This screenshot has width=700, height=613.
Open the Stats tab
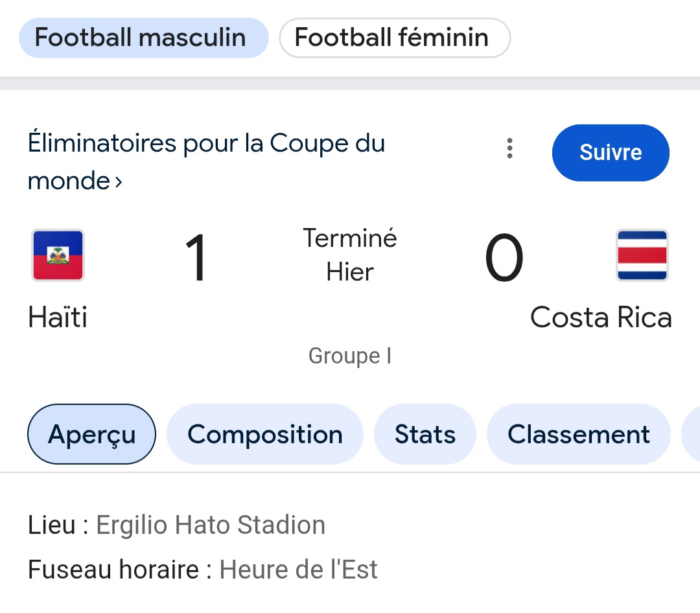click(425, 434)
